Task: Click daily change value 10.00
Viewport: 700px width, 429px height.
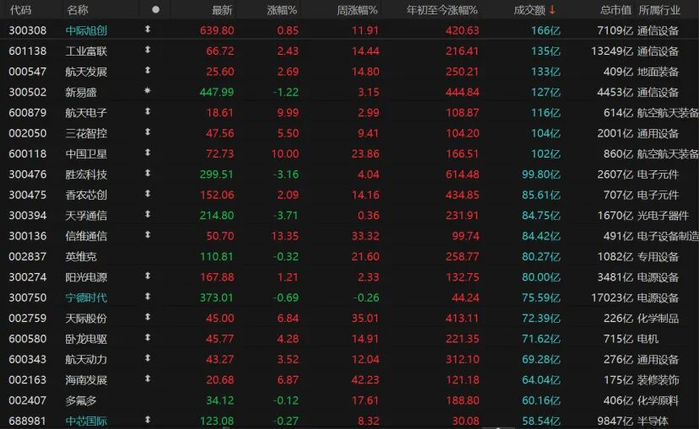Action: pos(285,154)
